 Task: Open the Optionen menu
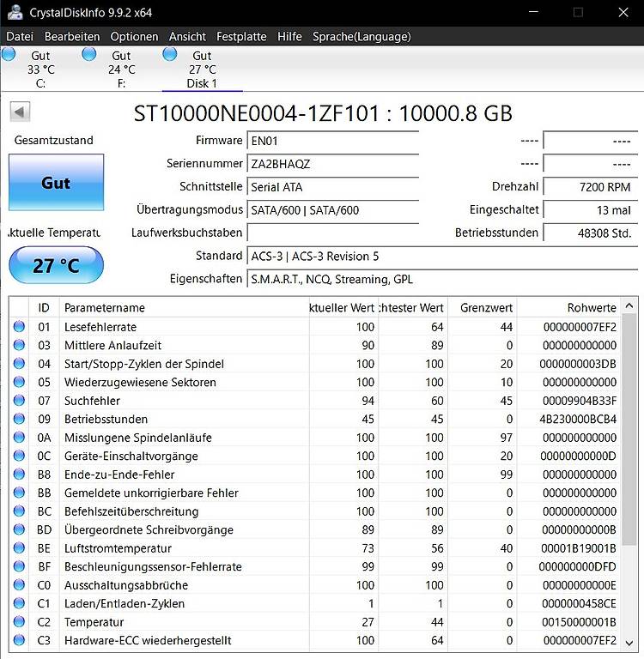click(x=134, y=37)
